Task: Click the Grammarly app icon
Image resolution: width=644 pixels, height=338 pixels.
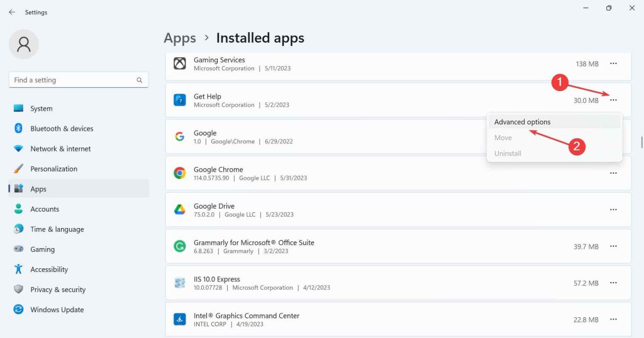Action: point(180,246)
